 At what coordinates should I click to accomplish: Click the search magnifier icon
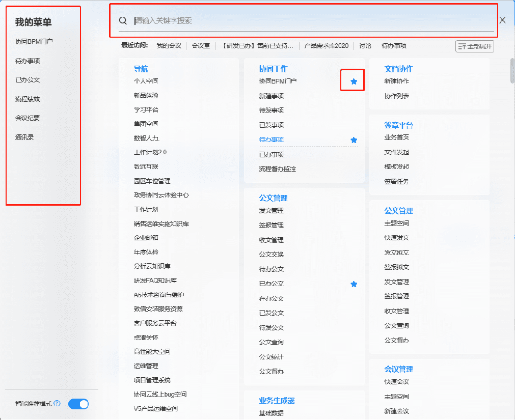click(x=123, y=21)
